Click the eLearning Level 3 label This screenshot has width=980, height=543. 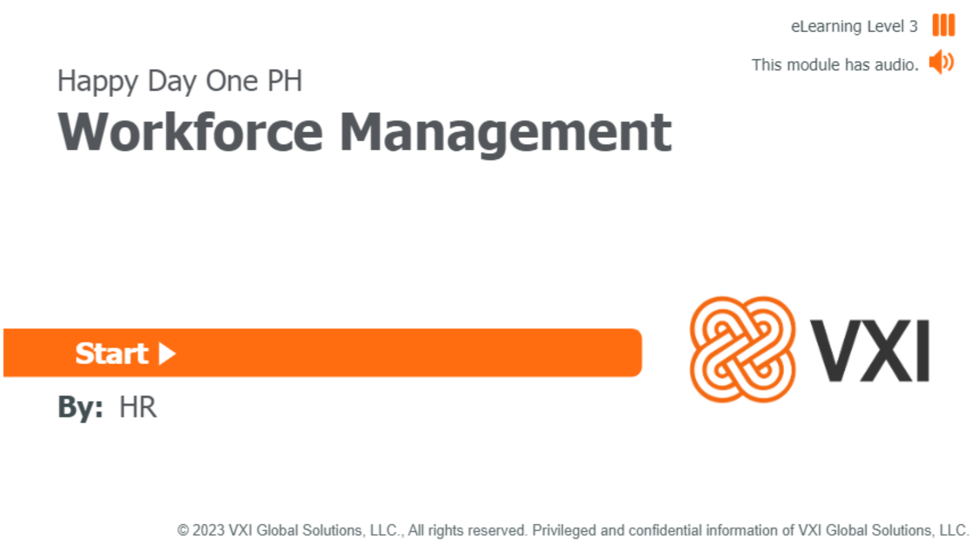(x=854, y=26)
